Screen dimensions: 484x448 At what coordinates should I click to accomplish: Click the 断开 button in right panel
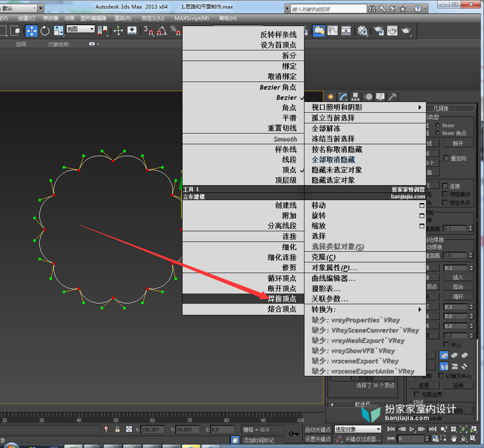coord(458,143)
